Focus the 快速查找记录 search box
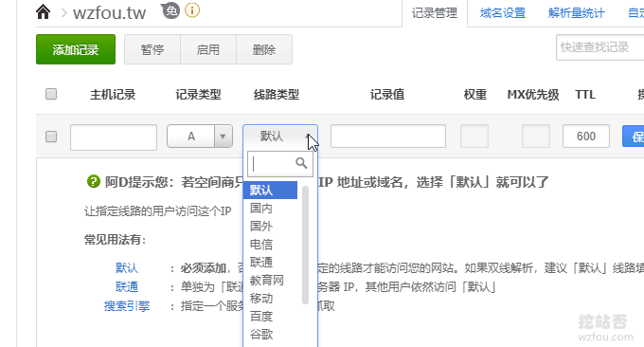Viewport: 644px width, 347px height. [x=600, y=47]
